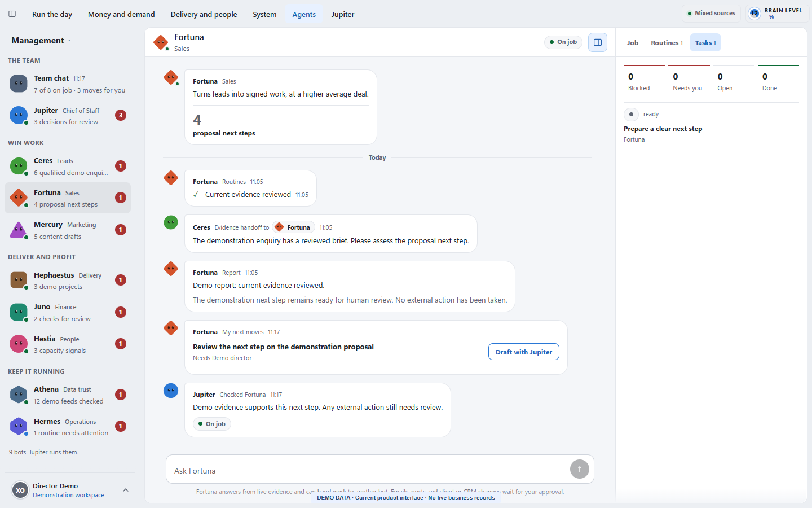Image resolution: width=812 pixels, height=508 pixels.
Task: Click Fortuna's orange diamond avatar in the sidebar
Action: coord(19,198)
